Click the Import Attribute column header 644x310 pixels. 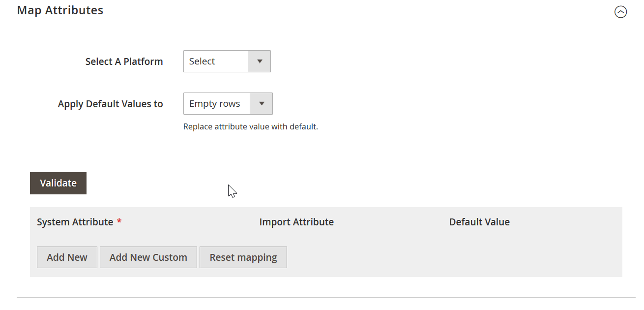(x=296, y=222)
